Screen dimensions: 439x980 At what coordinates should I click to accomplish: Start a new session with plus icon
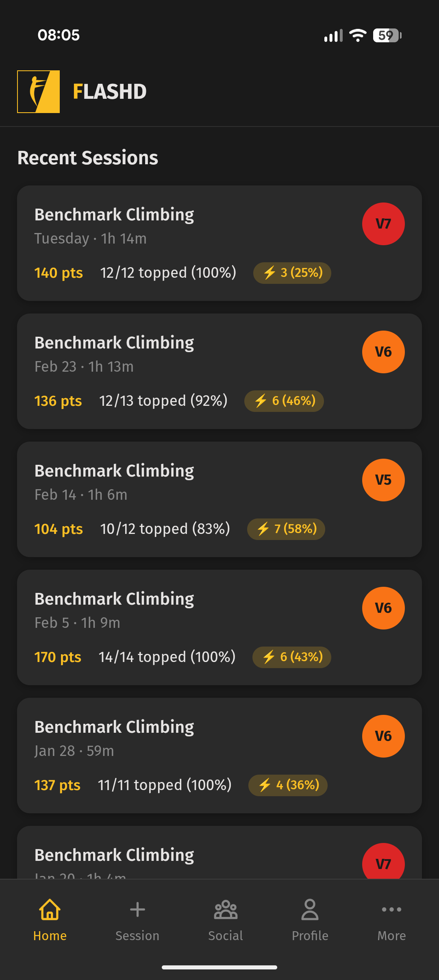tap(137, 910)
